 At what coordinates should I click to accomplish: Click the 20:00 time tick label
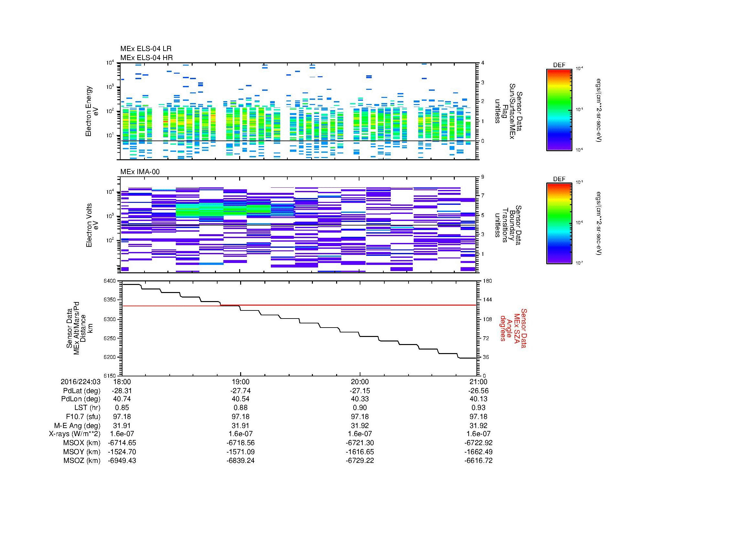pos(359,382)
